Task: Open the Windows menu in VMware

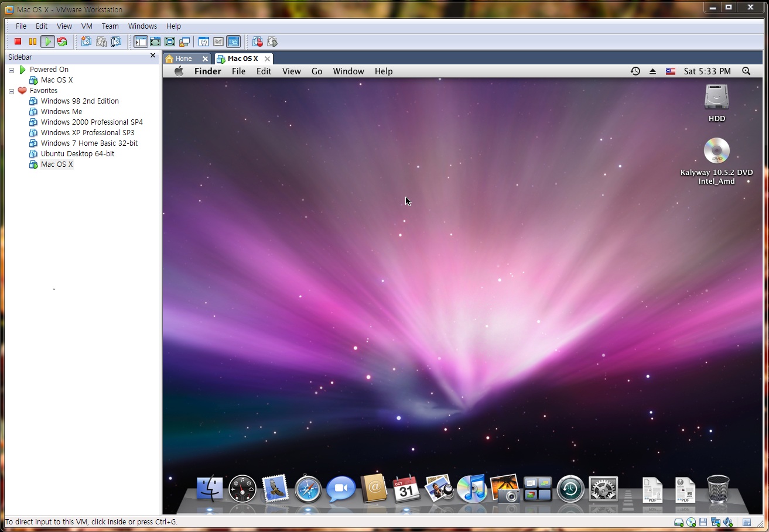Action: point(142,26)
